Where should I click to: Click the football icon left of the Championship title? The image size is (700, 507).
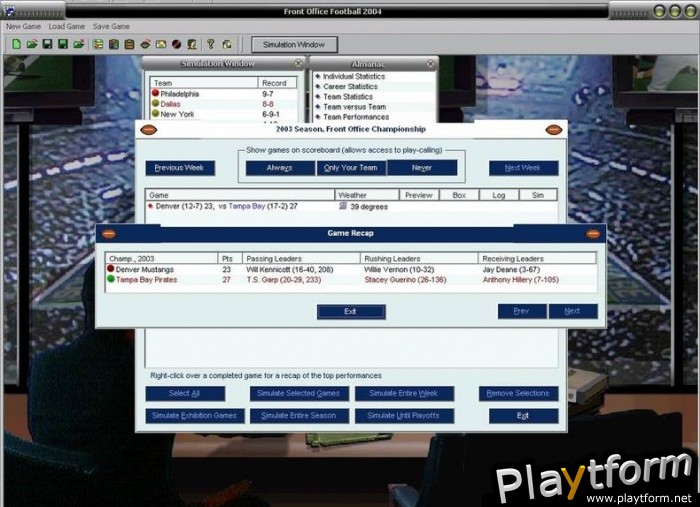pyautogui.click(x=149, y=130)
